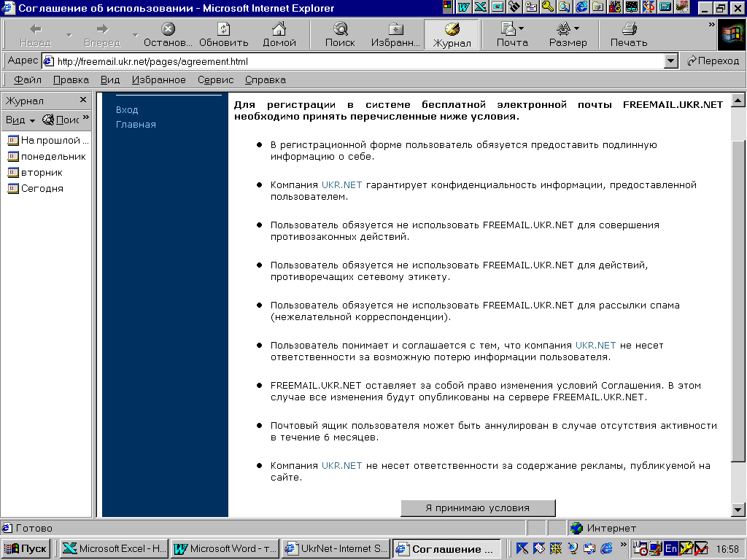Click the page scrollbar down arrow

point(738,510)
